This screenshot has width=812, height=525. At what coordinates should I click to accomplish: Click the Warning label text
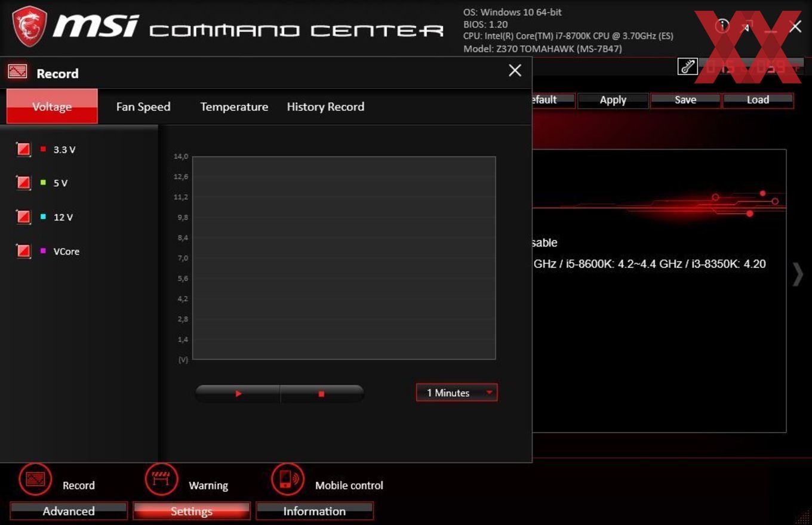click(x=208, y=486)
